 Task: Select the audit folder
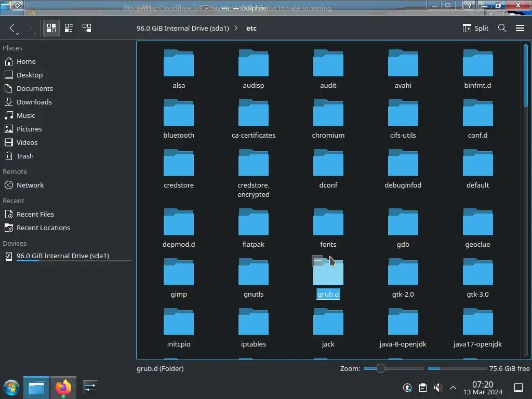328,70
